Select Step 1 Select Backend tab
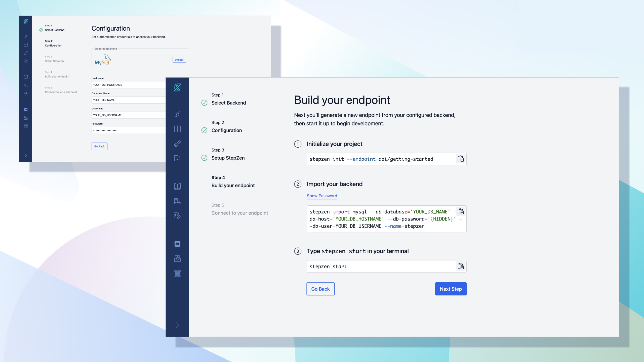The image size is (644, 362). coord(229,99)
